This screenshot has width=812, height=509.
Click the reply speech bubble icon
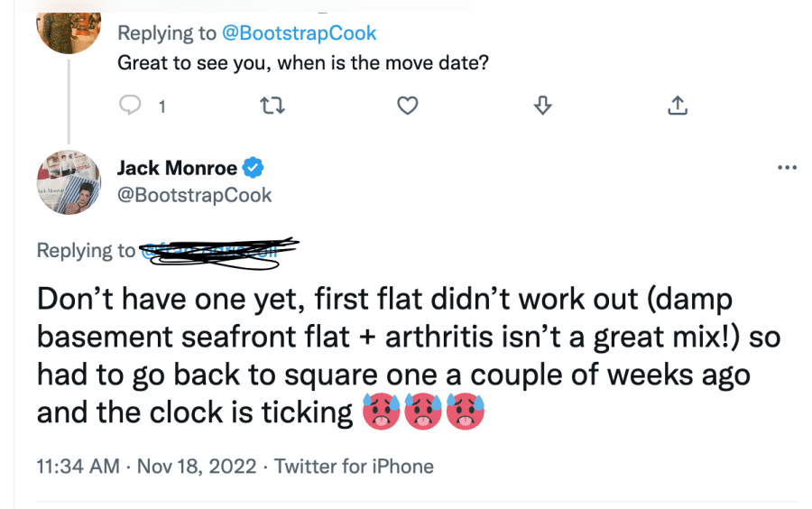click(x=130, y=105)
